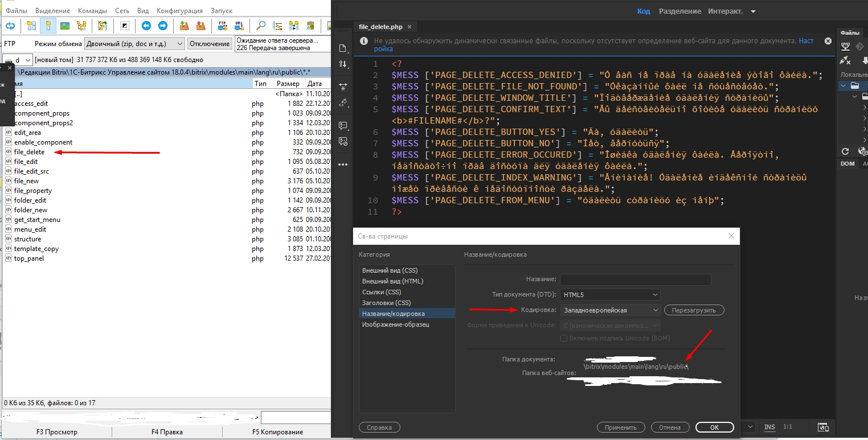Open the 'Выделение' menu

point(53,11)
